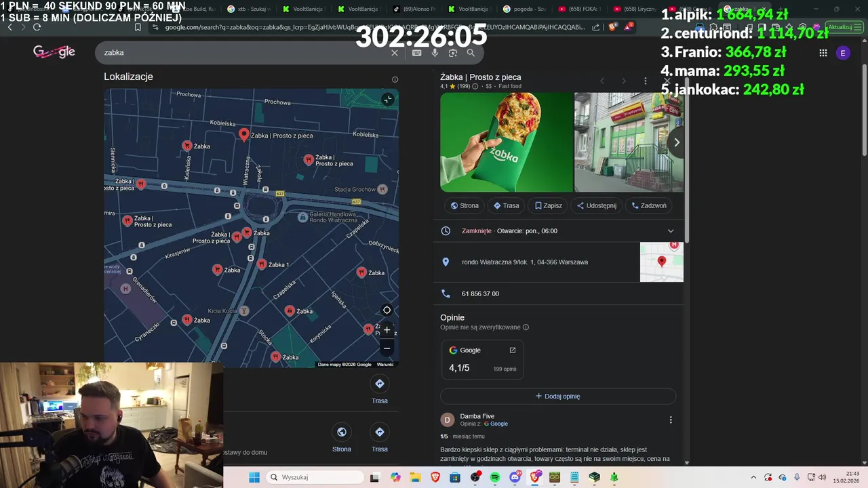Open the small map thumbnail beside address
The height and width of the screenshot is (488, 868).
662,262
